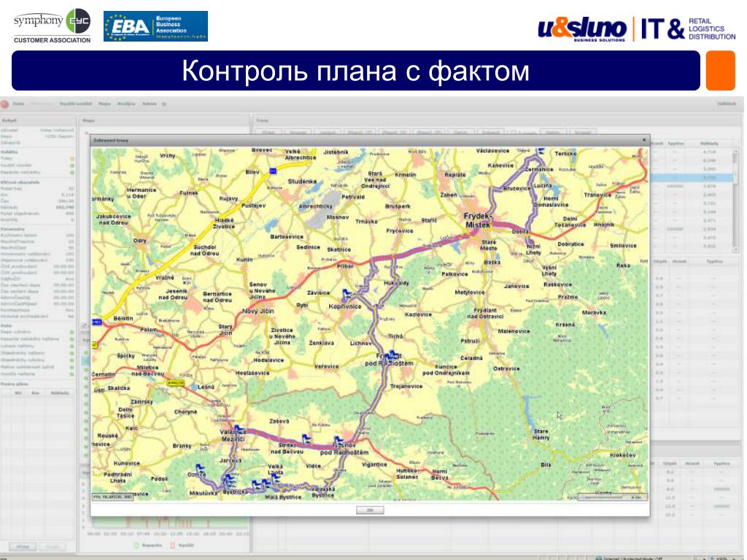Click the delivery flag next to Kopřivnice
This screenshot has height=560, width=747.
pos(347,293)
